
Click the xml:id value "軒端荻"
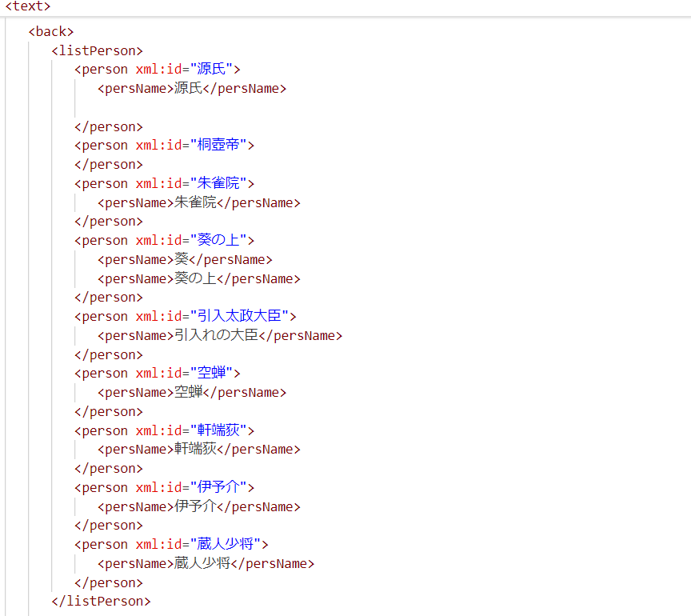pyautogui.click(x=218, y=430)
